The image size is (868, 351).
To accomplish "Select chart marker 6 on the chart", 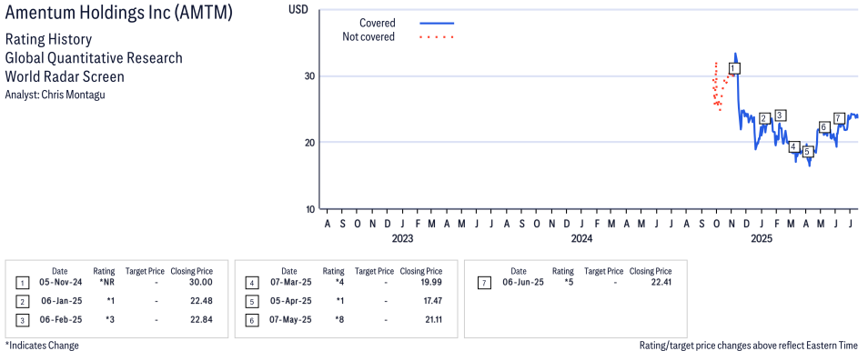I will point(823,127).
